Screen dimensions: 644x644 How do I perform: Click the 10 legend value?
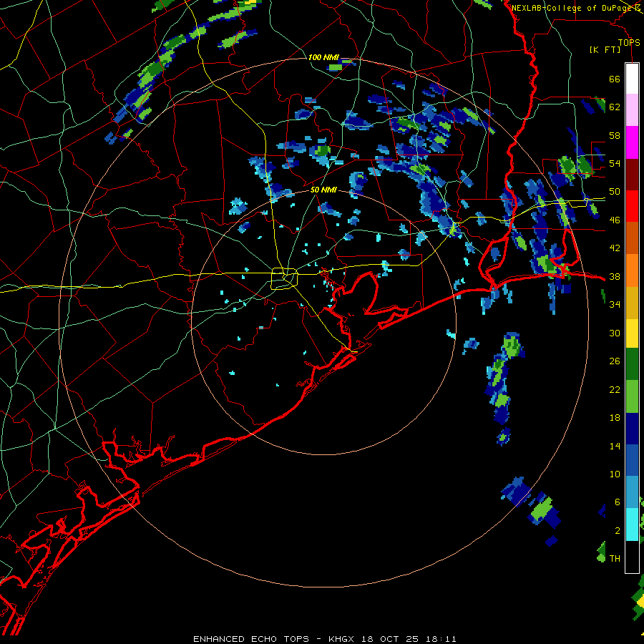[615, 474]
